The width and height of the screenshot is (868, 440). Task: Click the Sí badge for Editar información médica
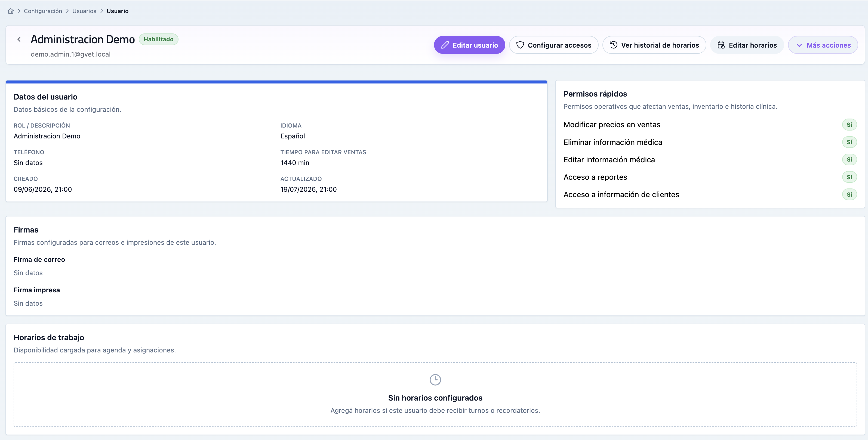click(x=849, y=160)
